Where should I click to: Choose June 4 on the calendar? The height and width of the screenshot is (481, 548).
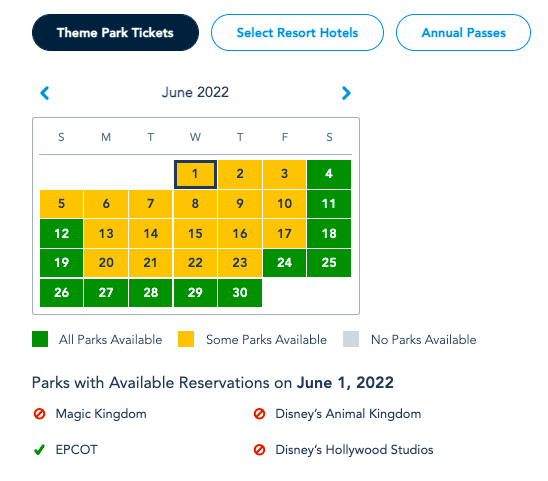pos(329,174)
